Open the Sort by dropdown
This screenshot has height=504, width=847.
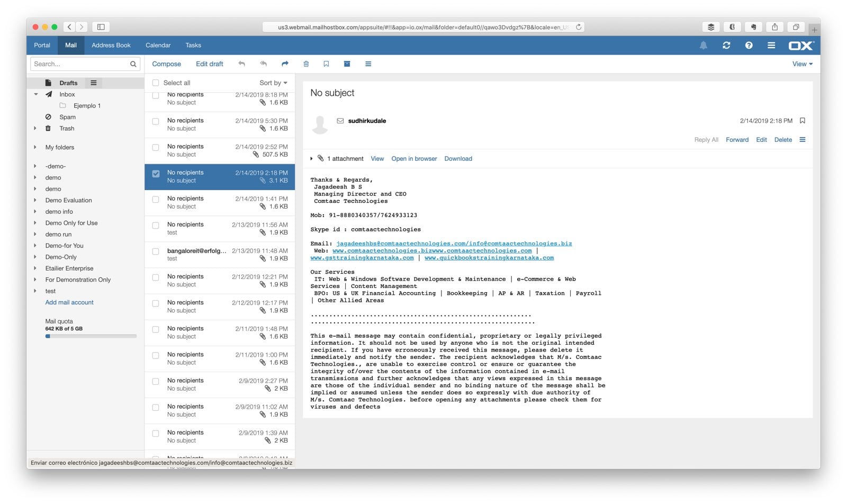click(x=273, y=83)
